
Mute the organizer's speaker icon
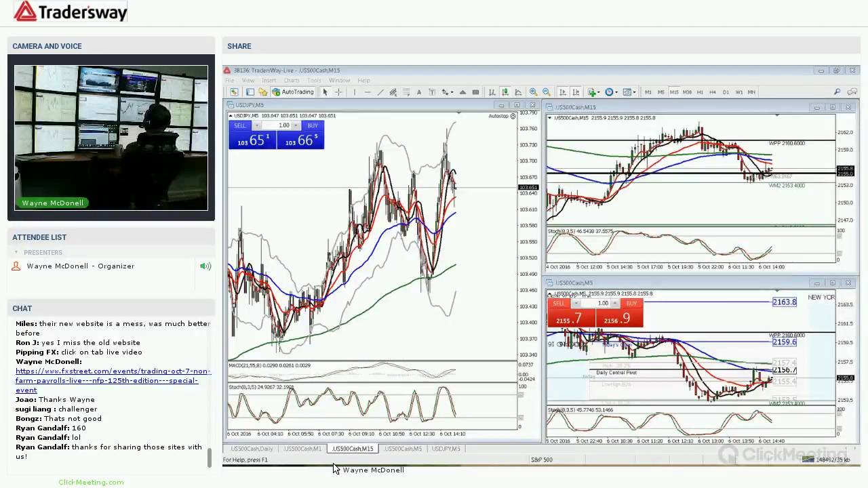205,266
